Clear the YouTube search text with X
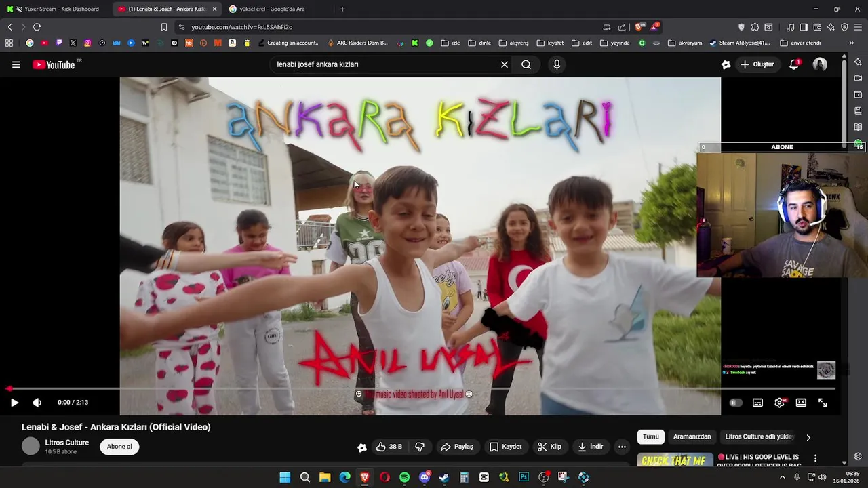This screenshot has height=488, width=868. [505, 64]
